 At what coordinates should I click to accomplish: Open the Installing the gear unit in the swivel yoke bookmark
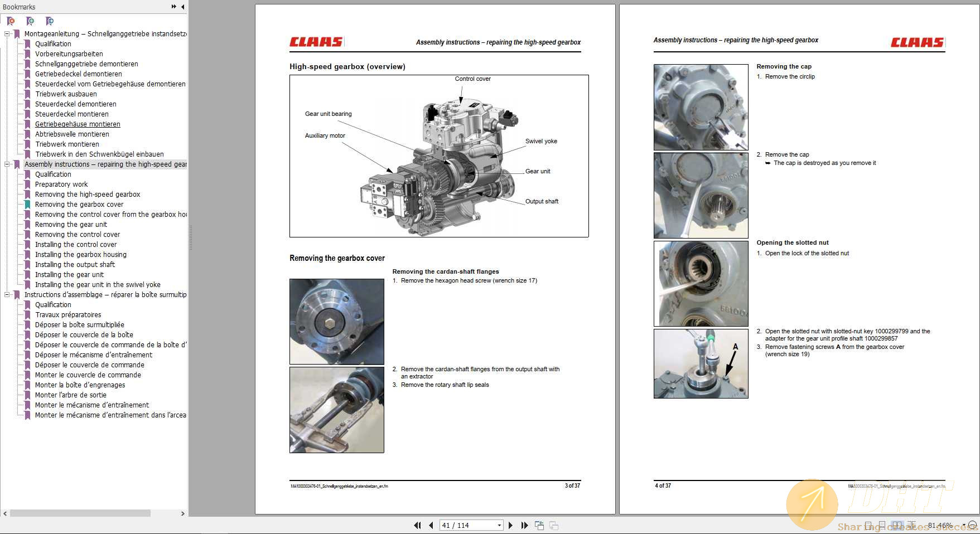(98, 284)
